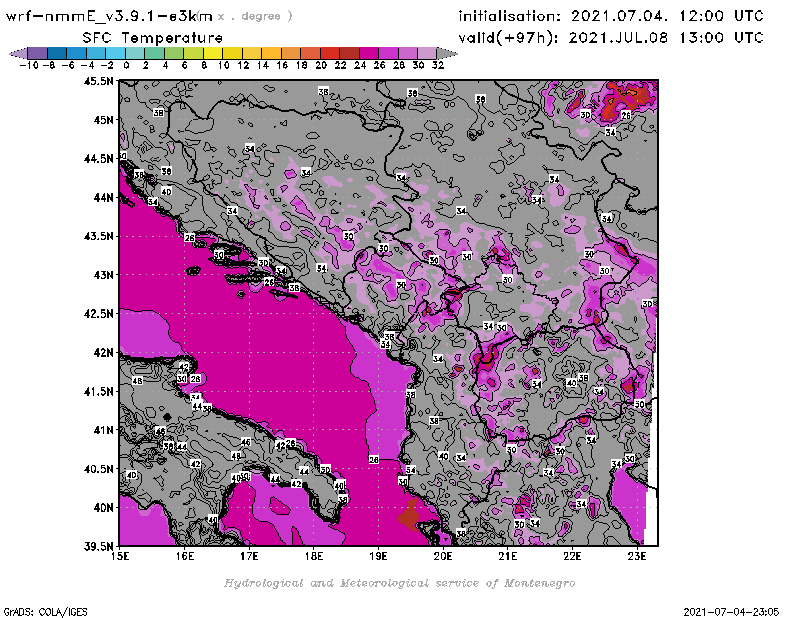The width and height of the screenshot is (800, 618).
Task: Click the 'GrADS: COLA/IGES' credit text
Action: click(x=45, y=611)
